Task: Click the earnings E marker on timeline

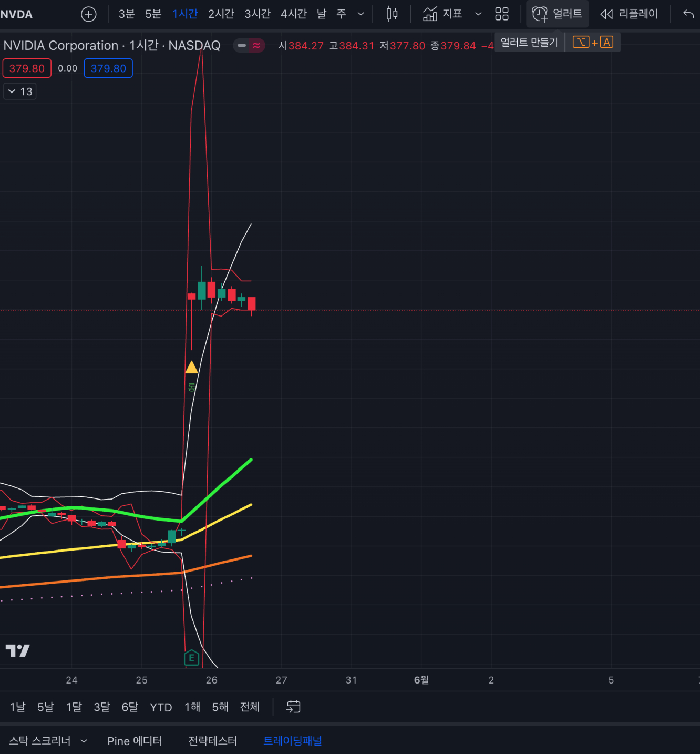Action: point(192,658)
